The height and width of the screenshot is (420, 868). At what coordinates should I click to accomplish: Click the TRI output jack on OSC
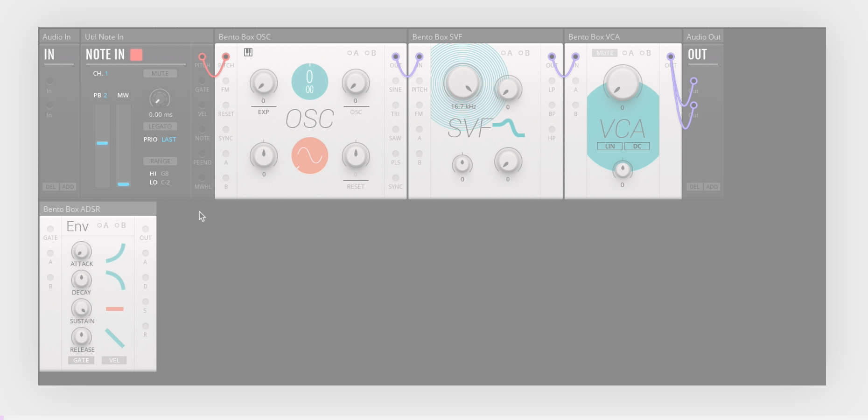[x=396, y=105]
